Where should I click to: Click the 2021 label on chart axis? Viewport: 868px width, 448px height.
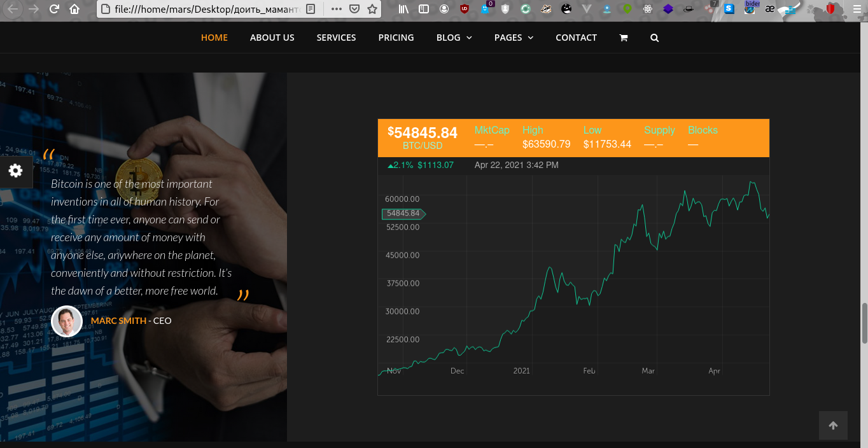coord(521,370)
